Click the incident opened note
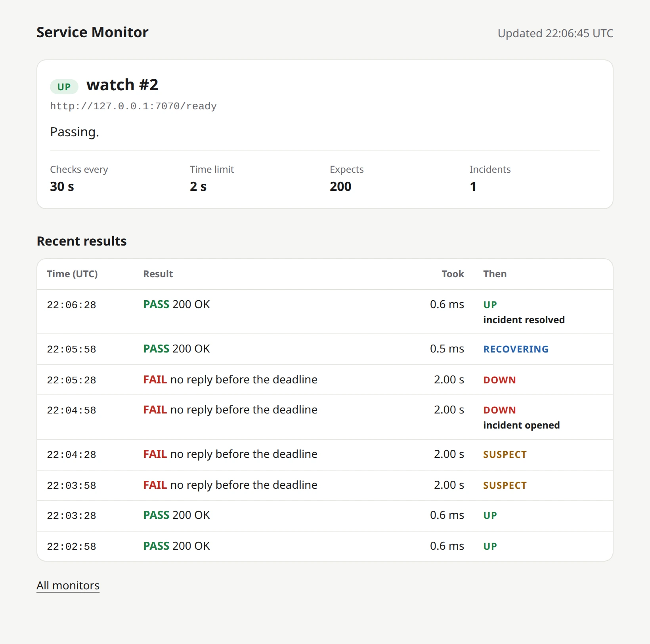The width and height of the screenshot is (650, 644). pyautogui.click(x=521, y=425)
